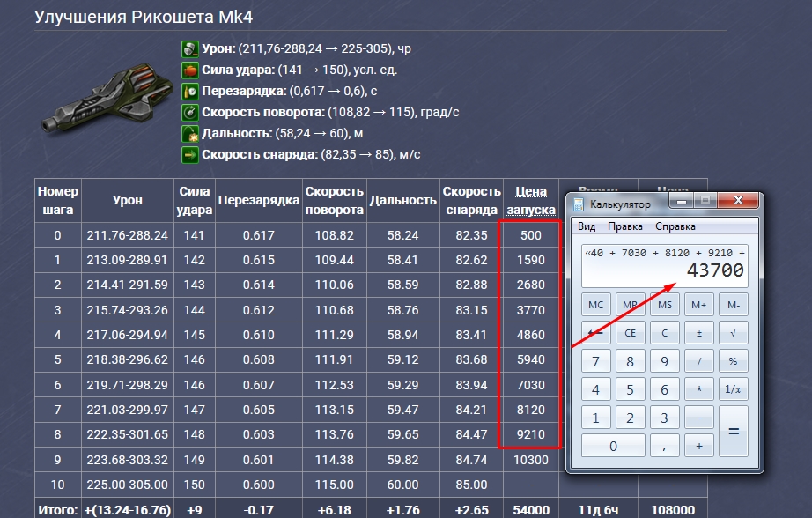The width and height of the screenshot is (812, 518).
Task: Click the Итого row label
Action: tap(57, 510)
